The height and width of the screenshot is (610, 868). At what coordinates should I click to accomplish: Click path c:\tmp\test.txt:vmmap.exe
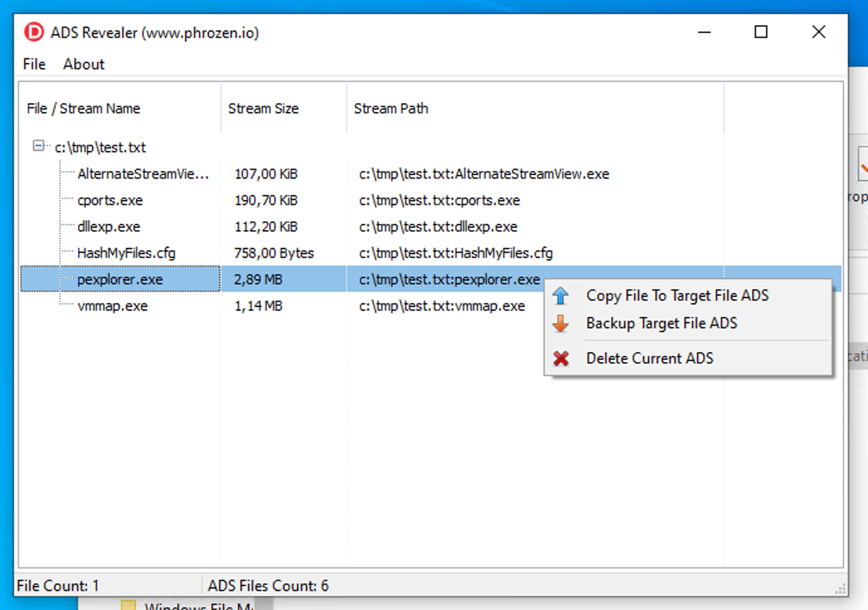442,306
